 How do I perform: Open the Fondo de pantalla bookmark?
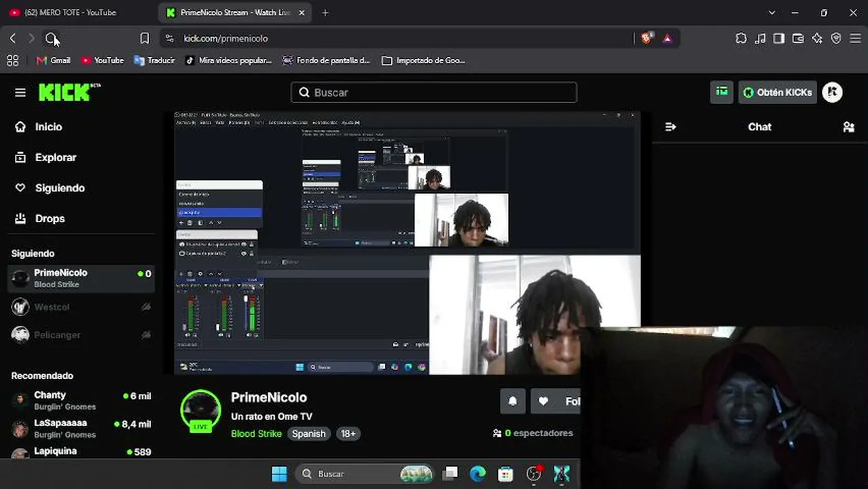(326, 60)
